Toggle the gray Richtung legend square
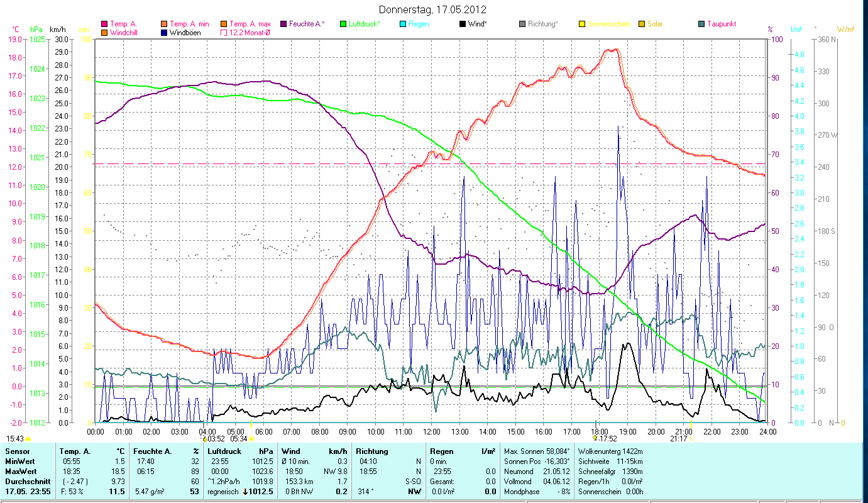 522,24
